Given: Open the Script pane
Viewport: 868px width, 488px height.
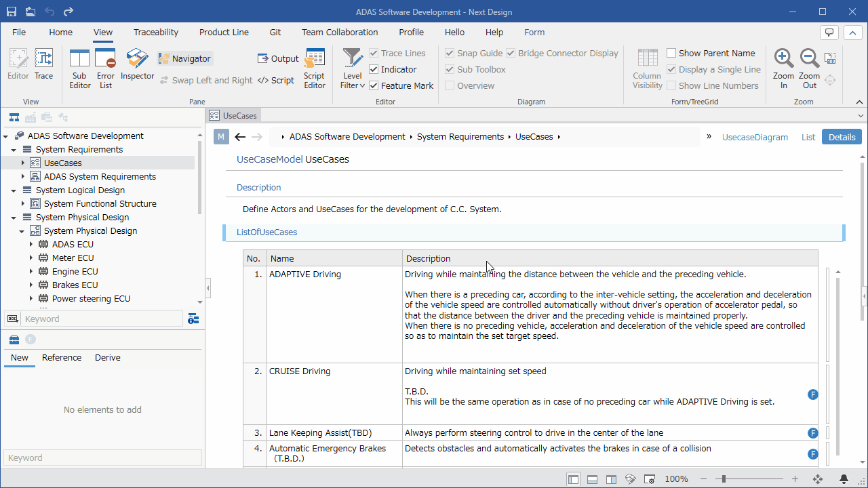Looking at the screenshot, I should pyautogui.click(x=276, y=80).
